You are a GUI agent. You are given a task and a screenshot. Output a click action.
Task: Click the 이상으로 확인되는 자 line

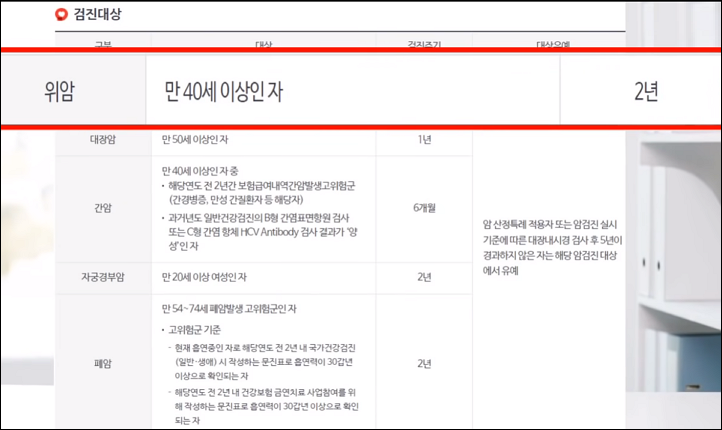coord(211,376)
